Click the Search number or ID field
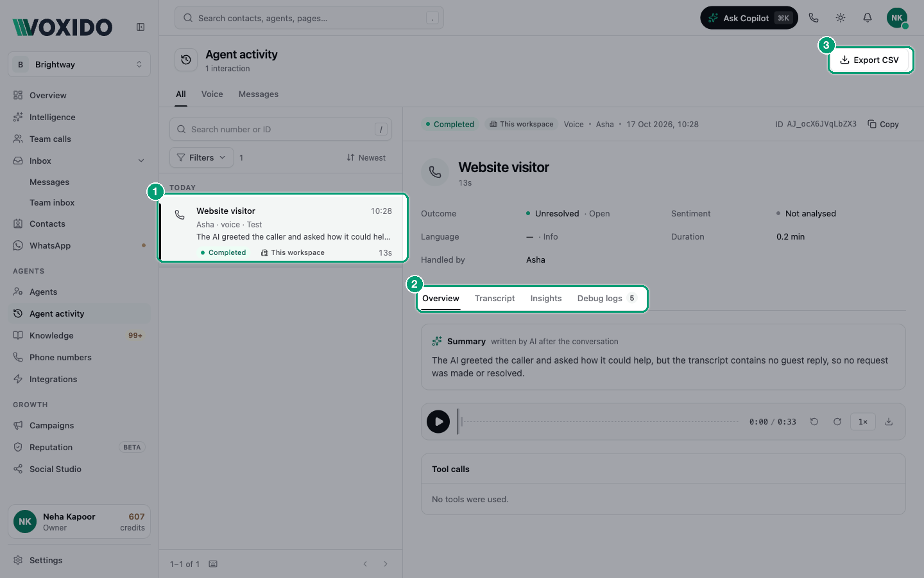 (280, 129)
